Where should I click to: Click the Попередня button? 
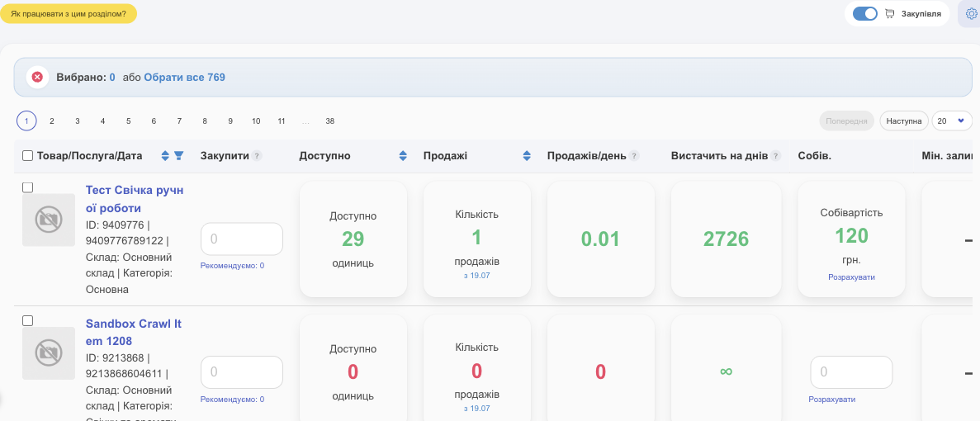click(847, 121)
